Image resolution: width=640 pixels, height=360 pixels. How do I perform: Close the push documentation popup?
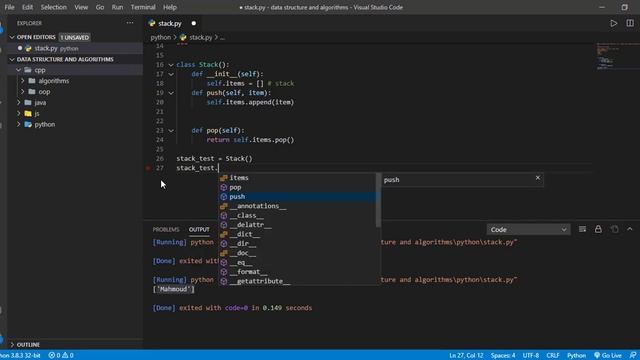pos(538,178)
